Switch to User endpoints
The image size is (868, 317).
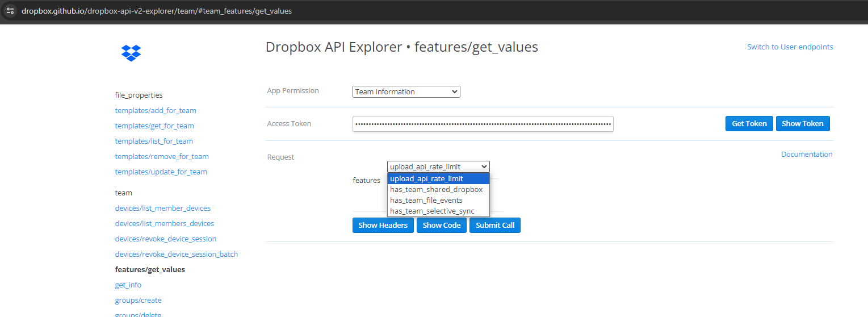click(x=790, y=47)
